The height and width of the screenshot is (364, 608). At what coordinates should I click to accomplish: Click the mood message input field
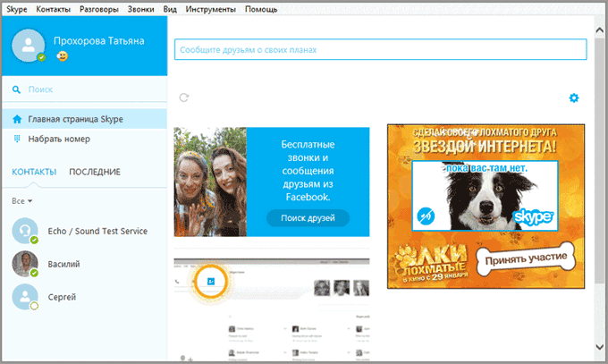point(379,50)
